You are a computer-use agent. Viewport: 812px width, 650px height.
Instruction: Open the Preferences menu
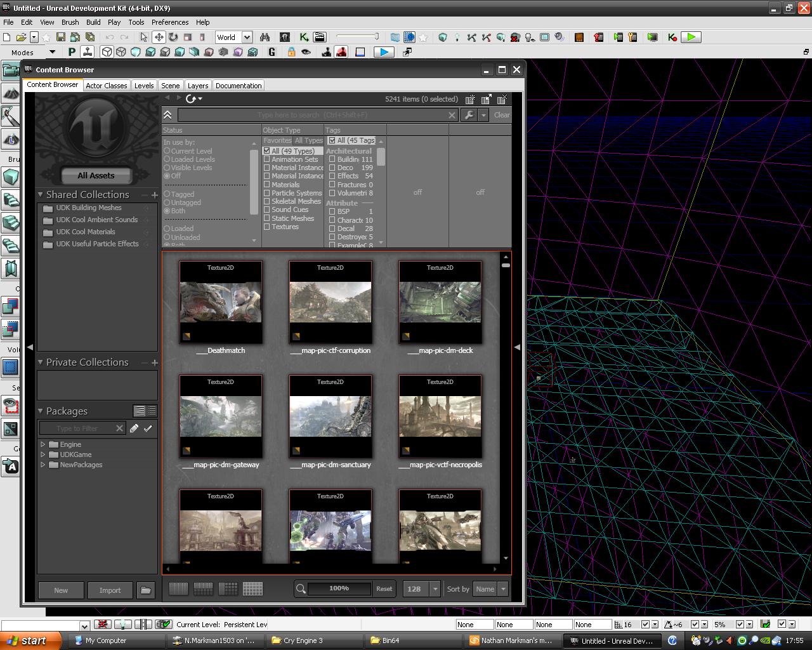169,22
